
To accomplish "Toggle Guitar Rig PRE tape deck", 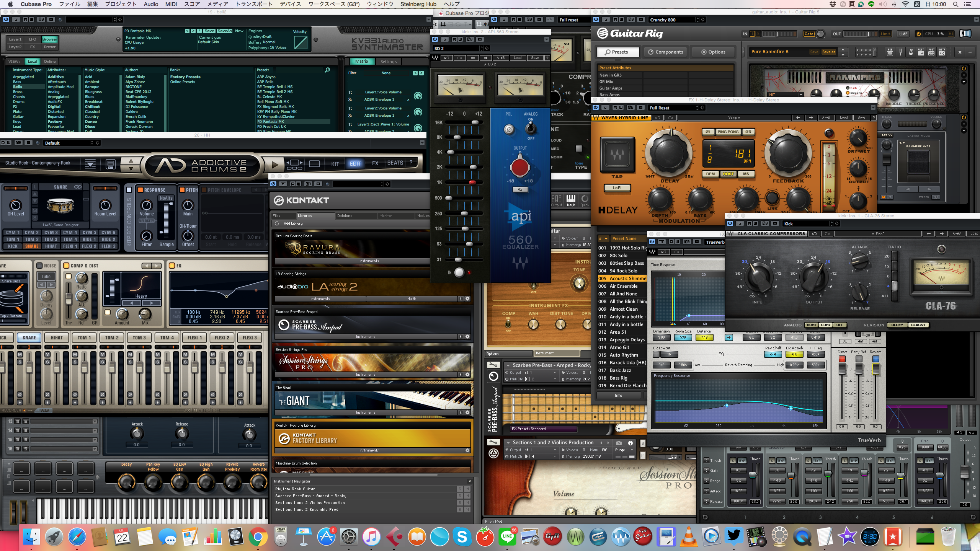I will 890,52.
